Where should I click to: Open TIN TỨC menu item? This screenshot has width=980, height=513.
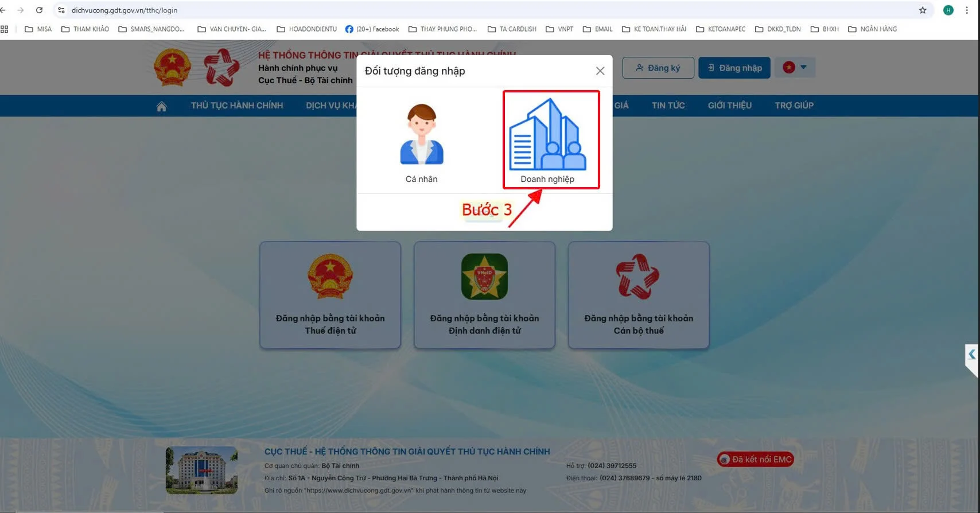[668, 106]
